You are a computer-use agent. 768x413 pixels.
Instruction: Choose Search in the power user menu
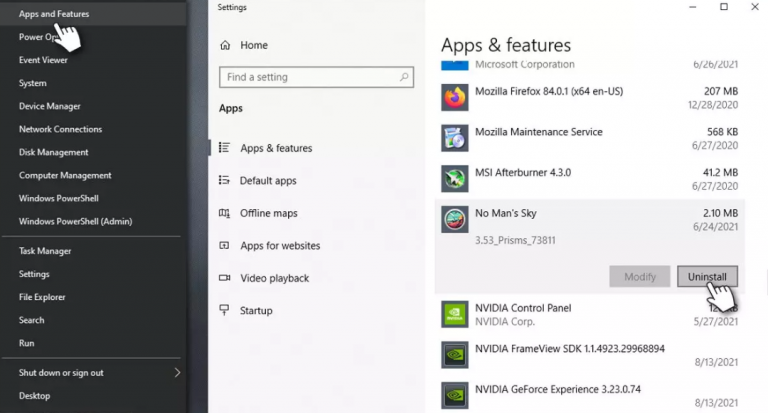click(x=31, y=319)
